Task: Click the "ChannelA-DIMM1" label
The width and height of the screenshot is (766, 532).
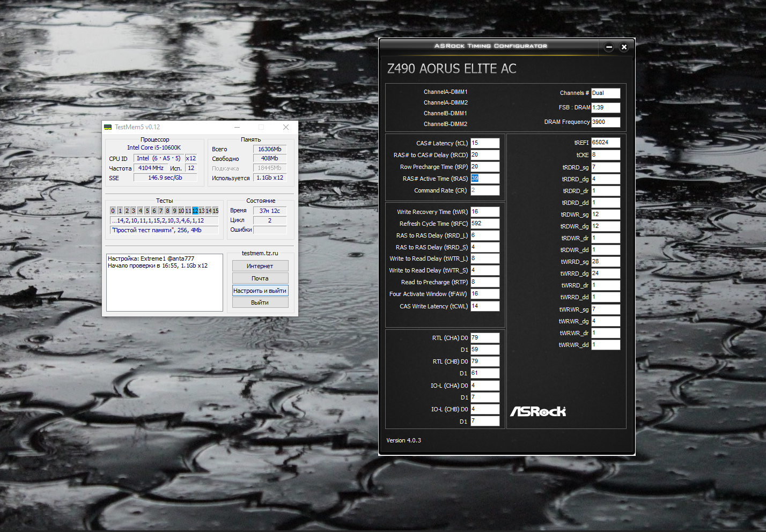Action: coord(446,92)
